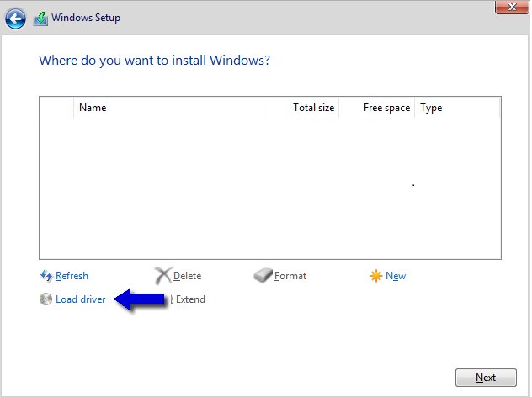Viewport: 532px width, 397px height.
Task: Click the Refresh text link
Action: [72, 276]
